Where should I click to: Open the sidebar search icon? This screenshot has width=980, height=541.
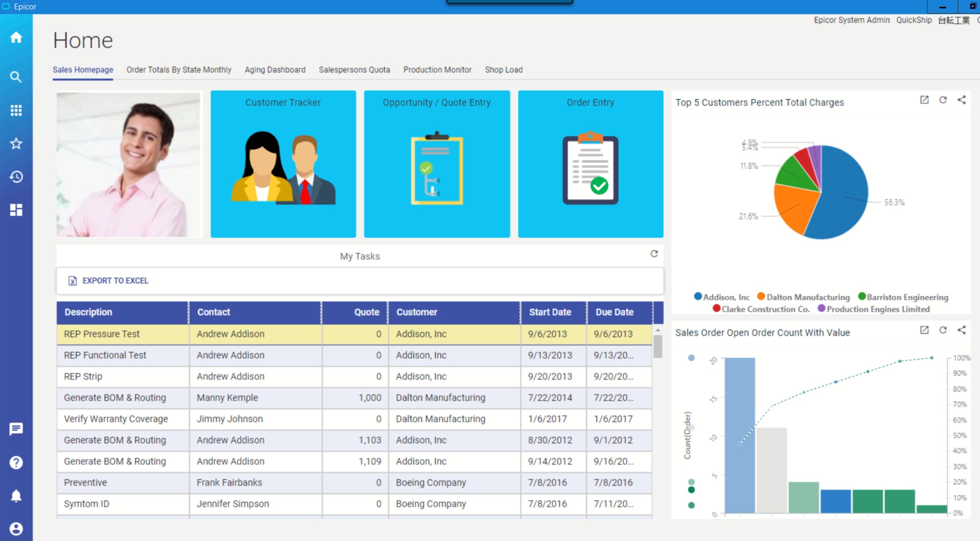(x=16, y=77)
